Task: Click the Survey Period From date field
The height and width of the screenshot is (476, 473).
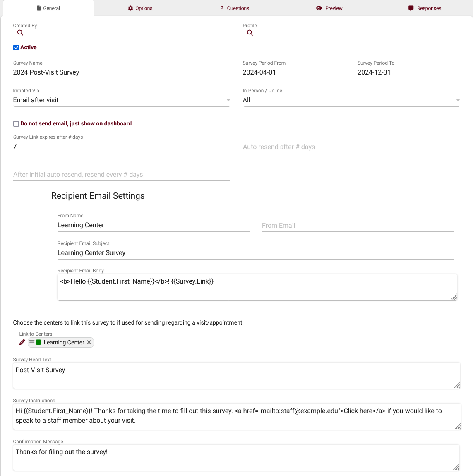Action: [x=293, y=72]
